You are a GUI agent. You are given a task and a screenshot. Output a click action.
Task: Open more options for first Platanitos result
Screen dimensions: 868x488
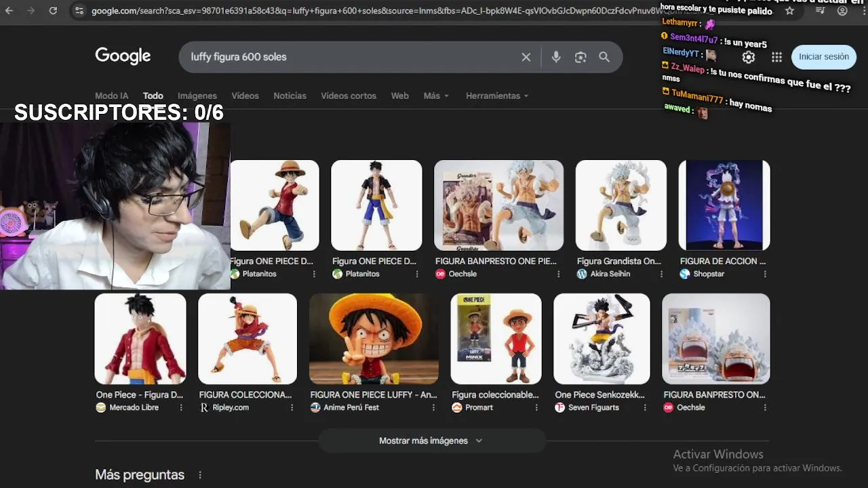pyautogui.click(x=314, y=274)
